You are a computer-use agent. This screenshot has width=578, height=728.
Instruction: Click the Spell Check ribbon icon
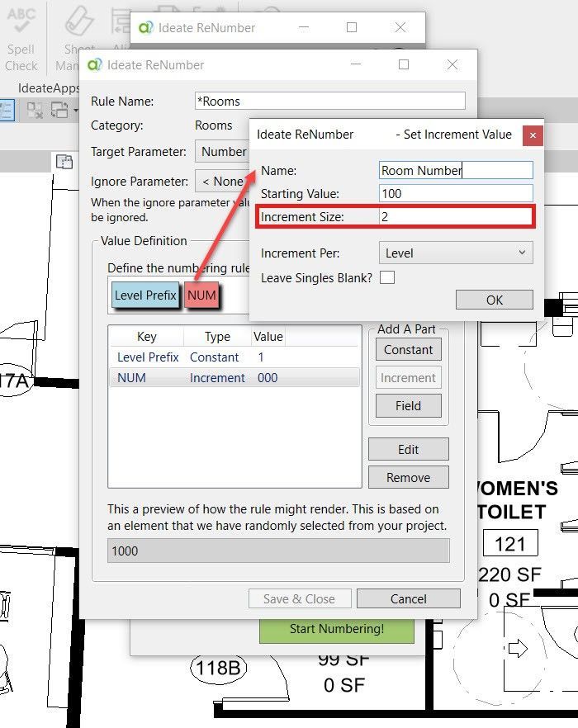coord(21,21)
